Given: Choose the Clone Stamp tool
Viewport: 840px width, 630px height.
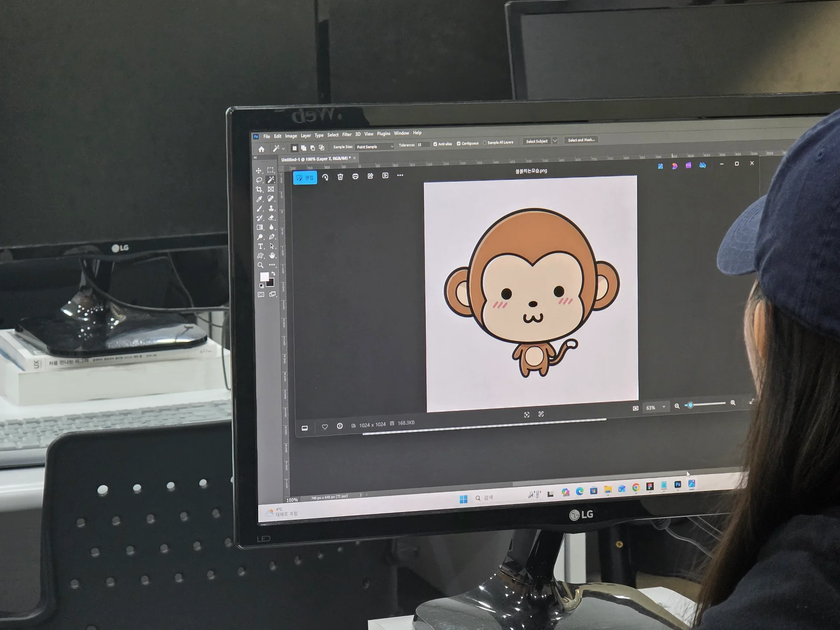Looking at the screenshot, I should (271, 208).
